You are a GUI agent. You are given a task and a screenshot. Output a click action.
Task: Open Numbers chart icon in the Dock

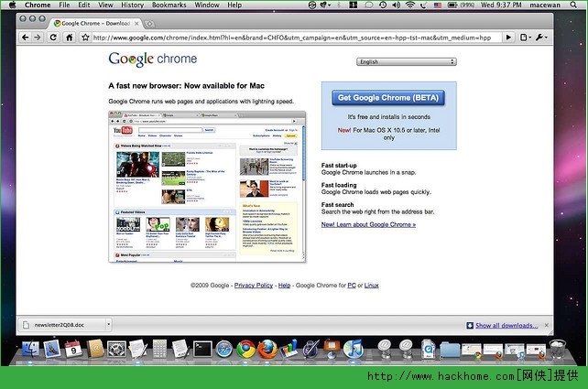289,349
